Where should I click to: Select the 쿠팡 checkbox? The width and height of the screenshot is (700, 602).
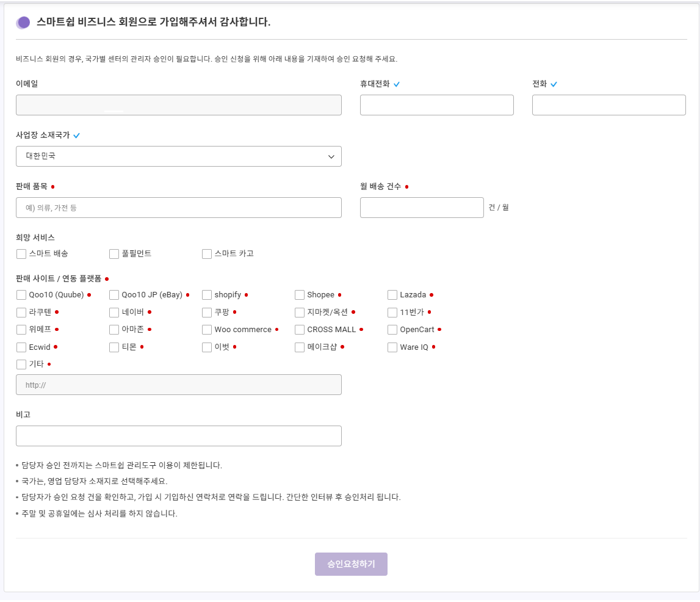[x=207, y=312]
